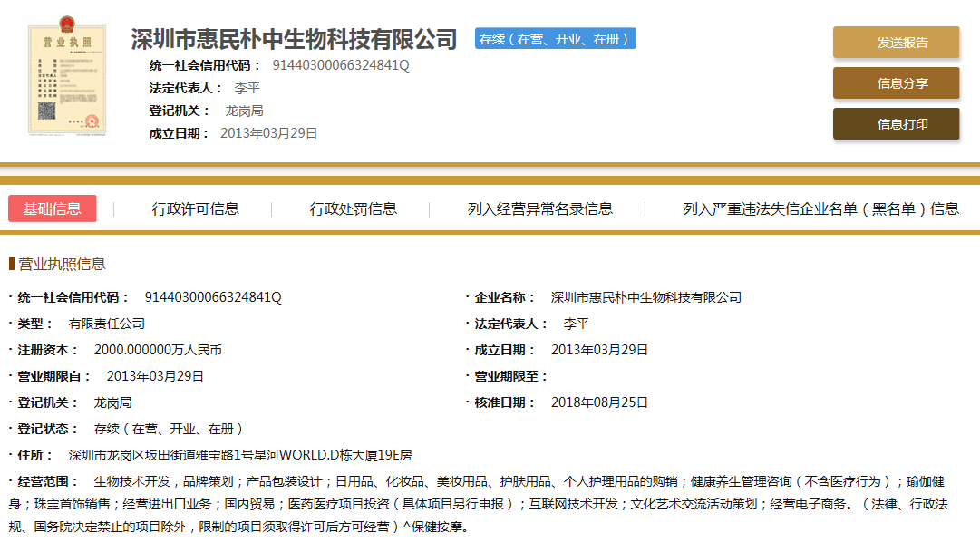Click the 注册资本 value 2000.000000万人民币
The width and height of the screenshot is (980, 542).
click(158, 350)
